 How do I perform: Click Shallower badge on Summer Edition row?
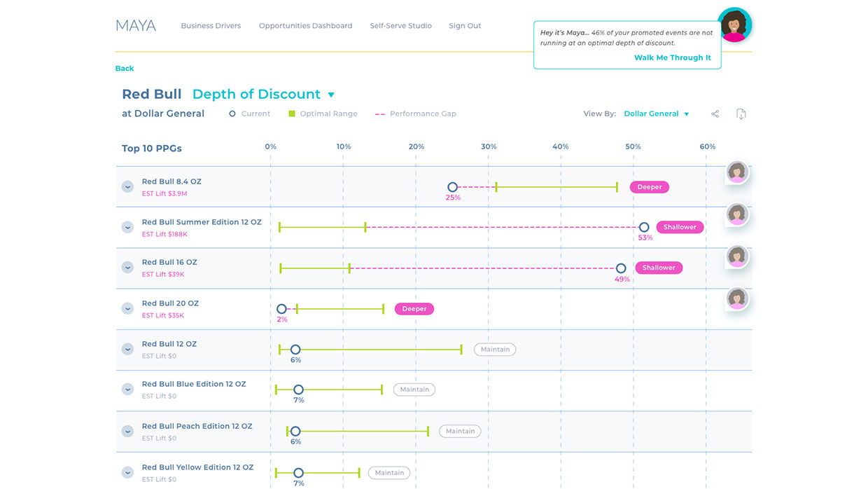pos(680,227)
